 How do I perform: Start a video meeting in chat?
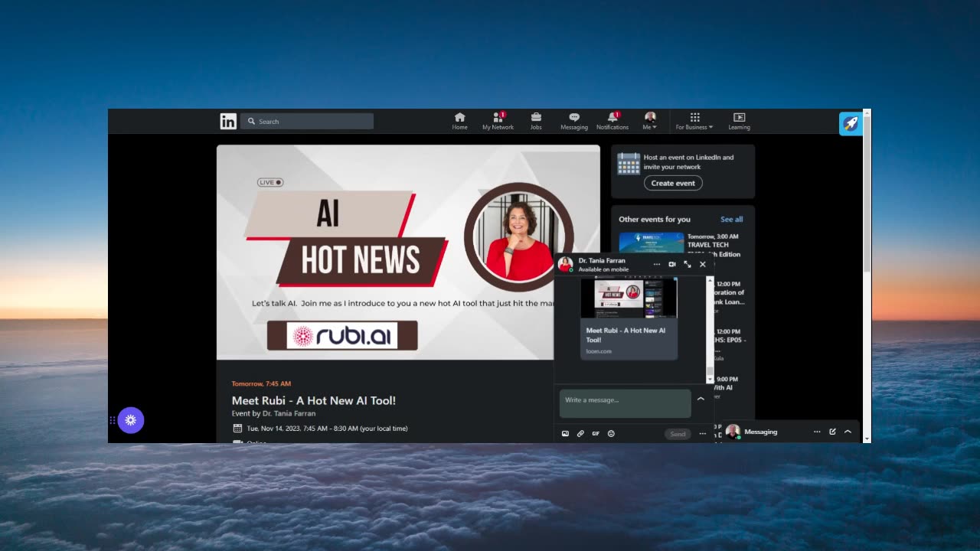671,264
